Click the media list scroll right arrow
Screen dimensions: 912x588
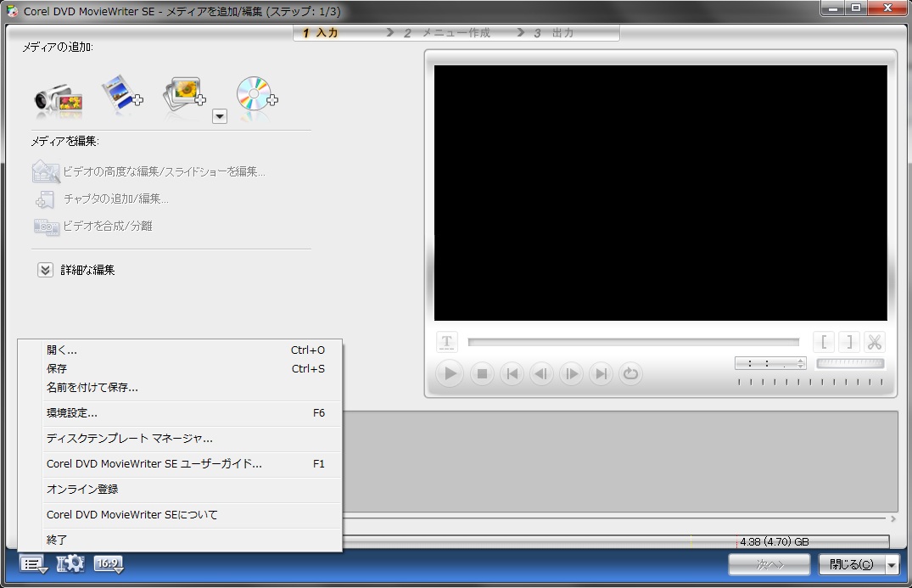coord(892,518)
